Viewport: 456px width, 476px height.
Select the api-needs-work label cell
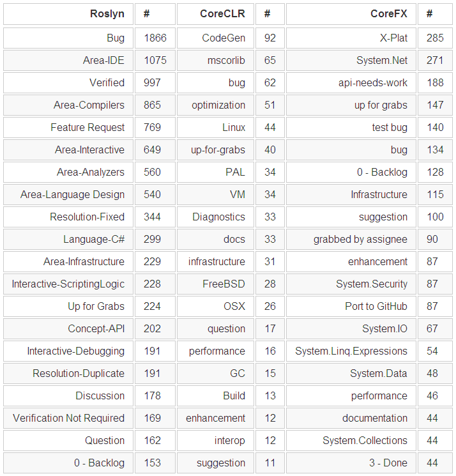pyautogui.click(x=373, y=83)
